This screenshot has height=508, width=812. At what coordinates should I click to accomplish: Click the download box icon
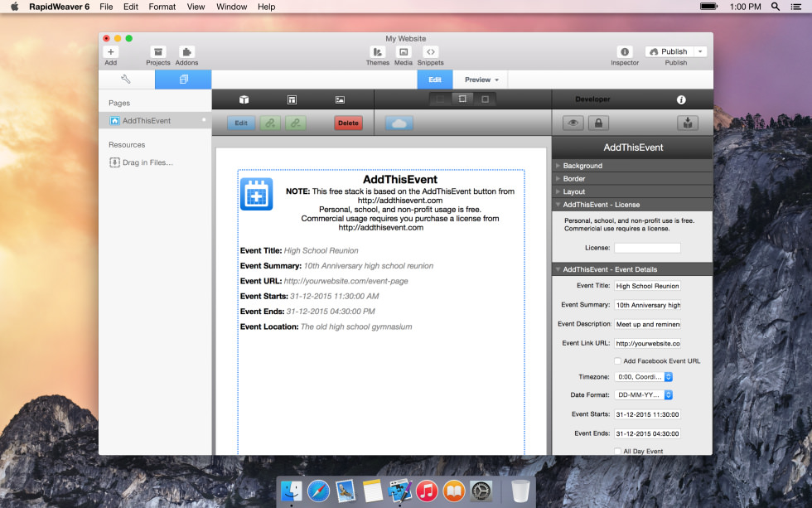[688, 123]
